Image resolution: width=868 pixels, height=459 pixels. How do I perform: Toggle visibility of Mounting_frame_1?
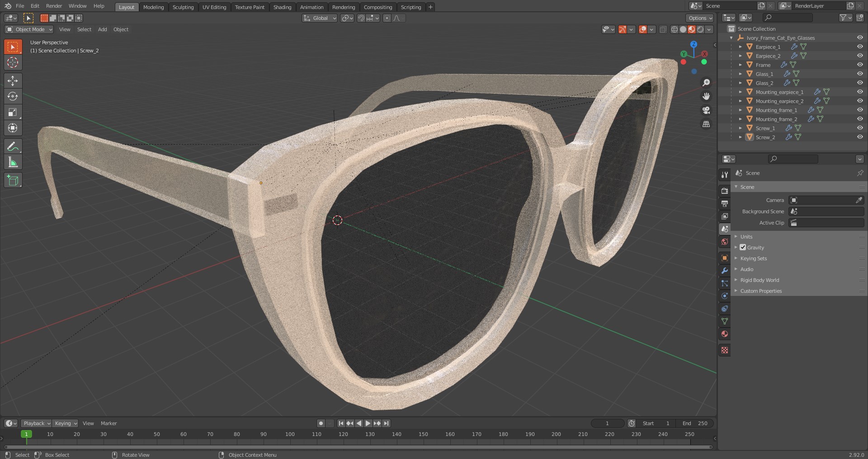(860, 110)
